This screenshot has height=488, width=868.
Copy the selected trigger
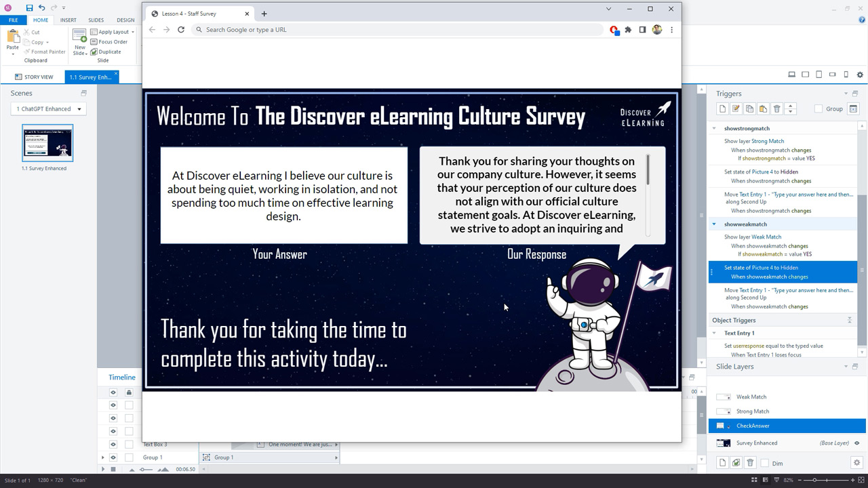749,108
